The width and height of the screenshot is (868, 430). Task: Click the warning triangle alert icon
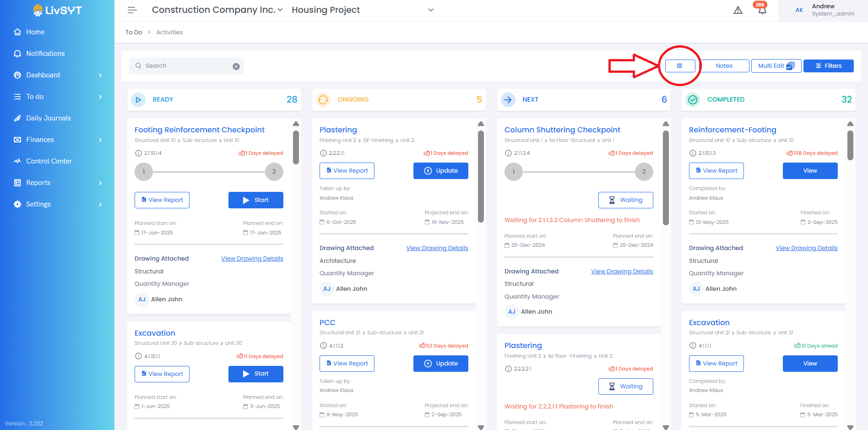coord(738,10)
